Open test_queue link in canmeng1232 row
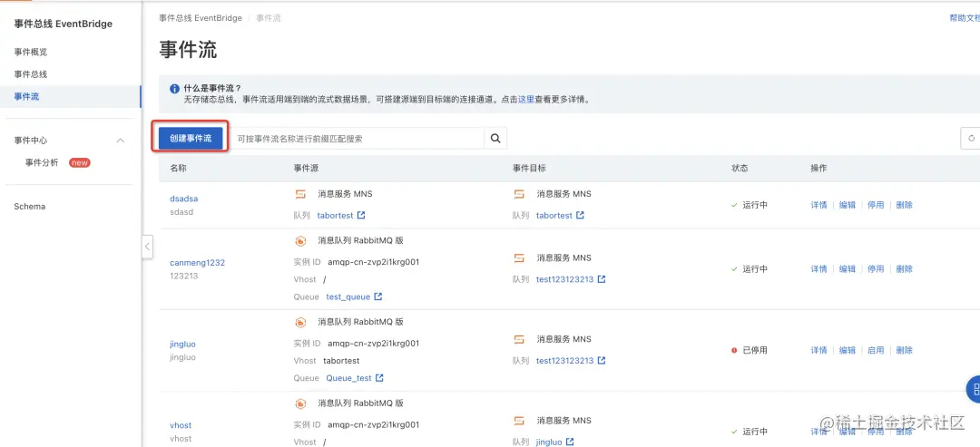This screenshot has height=447, width=980. 348,297
